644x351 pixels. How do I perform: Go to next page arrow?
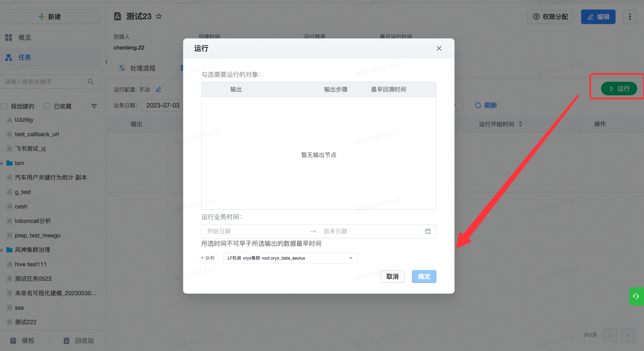628,335
